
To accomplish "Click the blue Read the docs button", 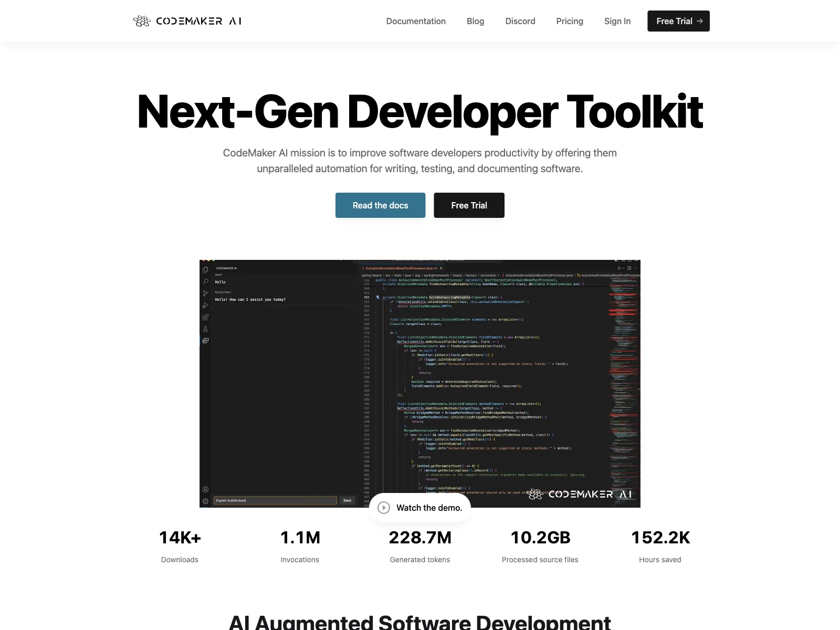I will coord(380,205).
